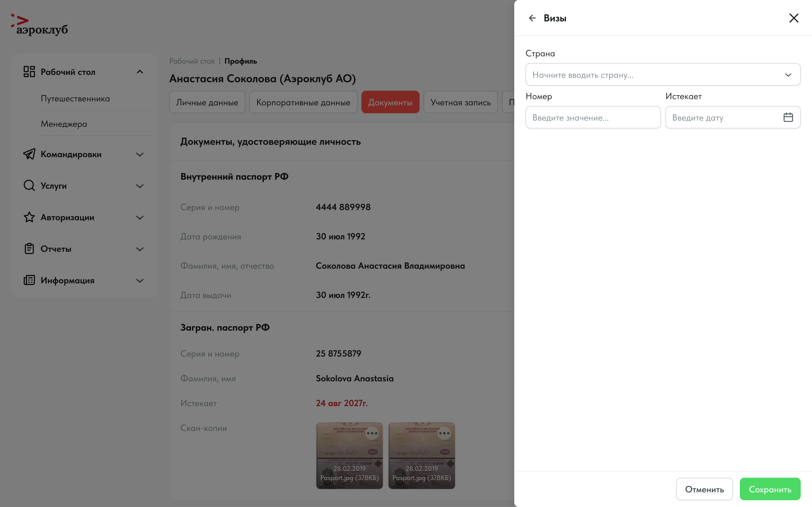Click the Информация newspaper icon
Viewport: 812px width, 507px height.
coord(29,280)
